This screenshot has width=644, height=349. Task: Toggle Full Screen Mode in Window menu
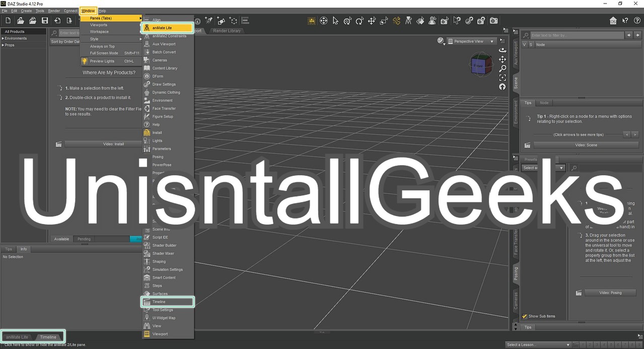click(x=110, y=53)
